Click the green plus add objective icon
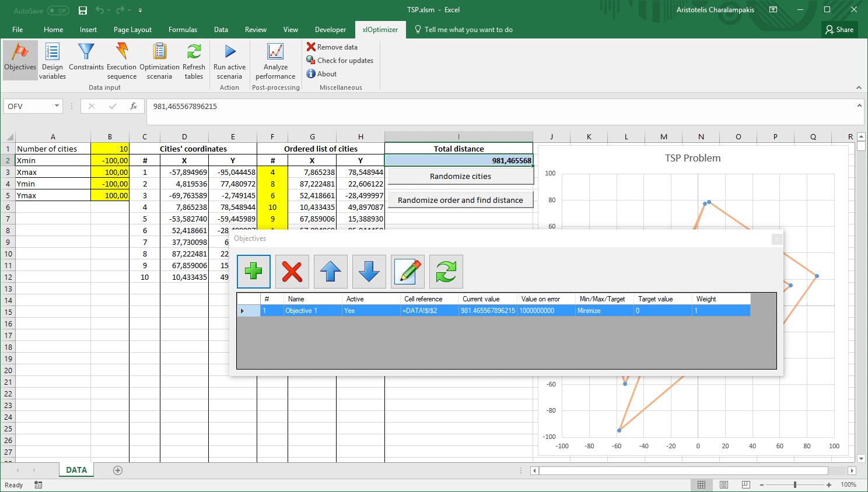 [x=254, y=272]
